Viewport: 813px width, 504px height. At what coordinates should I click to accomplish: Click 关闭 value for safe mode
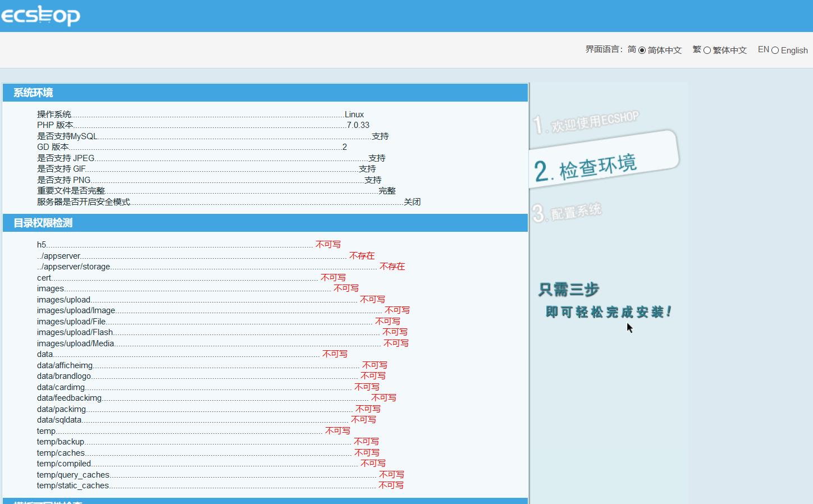pyautogui.click(x=412, y=202)
